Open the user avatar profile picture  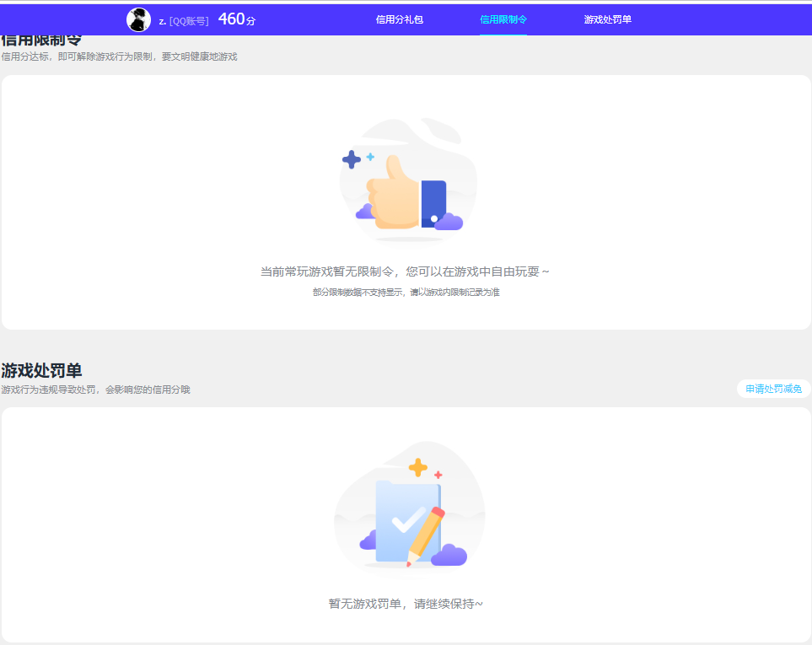tap(139, 20)
